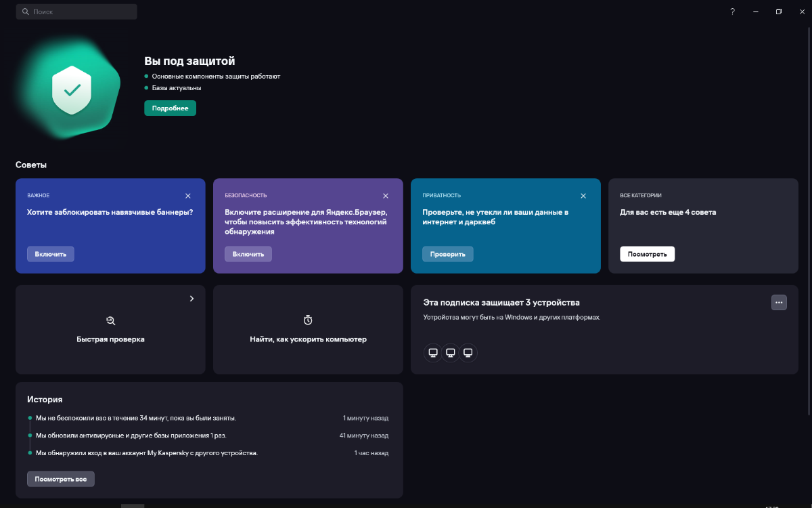This screenshot has height=508, width=812.
Task: Expand quick scan options chevron arrow
Action: 191,298
